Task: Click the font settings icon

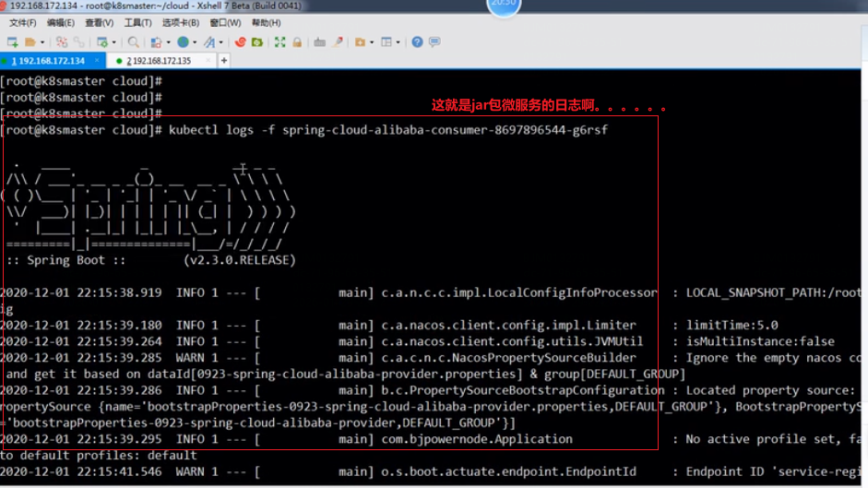Action: click(x=209, y=42)
